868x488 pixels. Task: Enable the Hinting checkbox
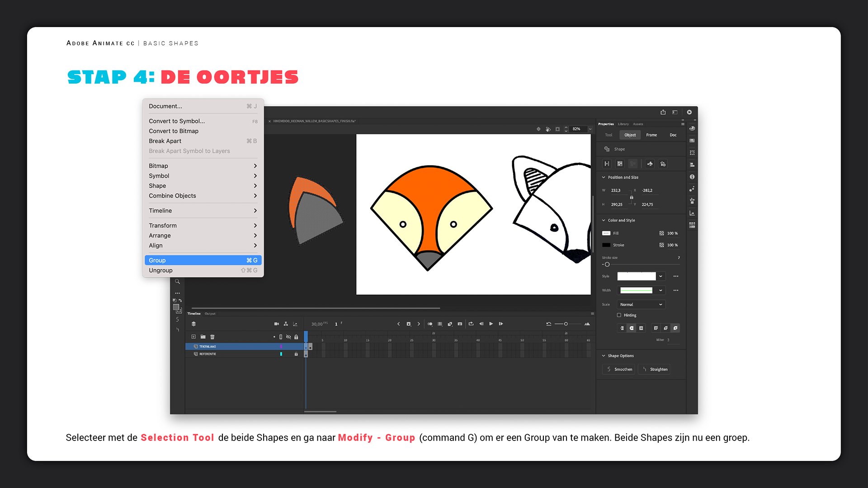coord(619,315)
